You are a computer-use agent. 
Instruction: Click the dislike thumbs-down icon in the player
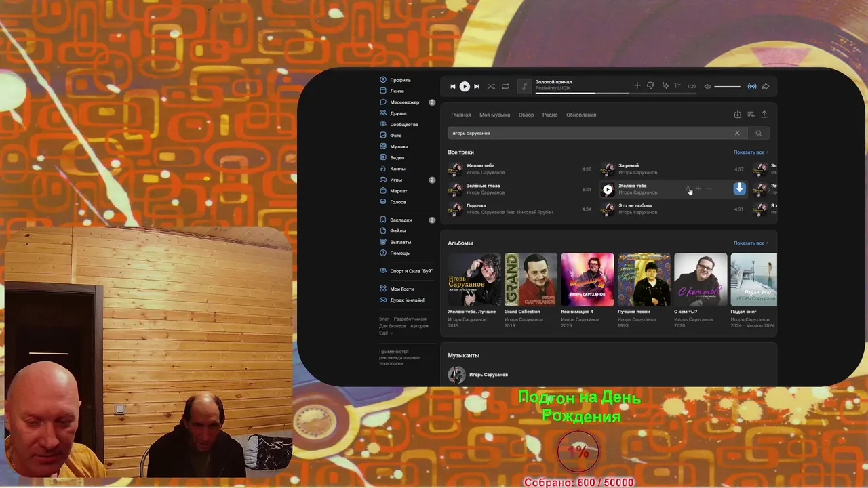tap(650, 86)
